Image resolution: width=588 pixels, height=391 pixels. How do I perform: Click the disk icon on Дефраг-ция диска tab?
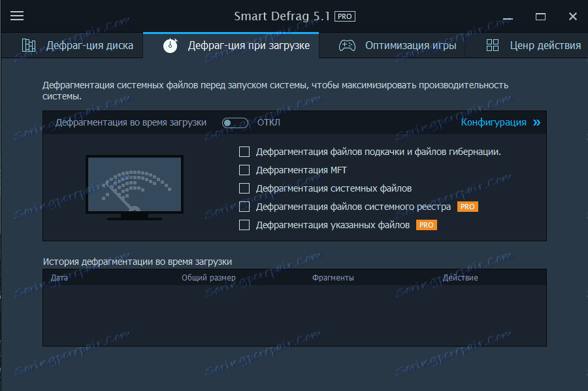click(28, 45)
